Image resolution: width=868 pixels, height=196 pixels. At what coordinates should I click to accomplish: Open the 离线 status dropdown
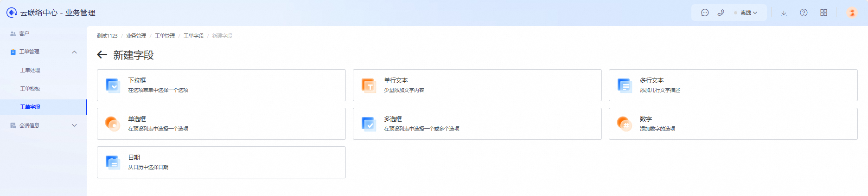(746, 13)
